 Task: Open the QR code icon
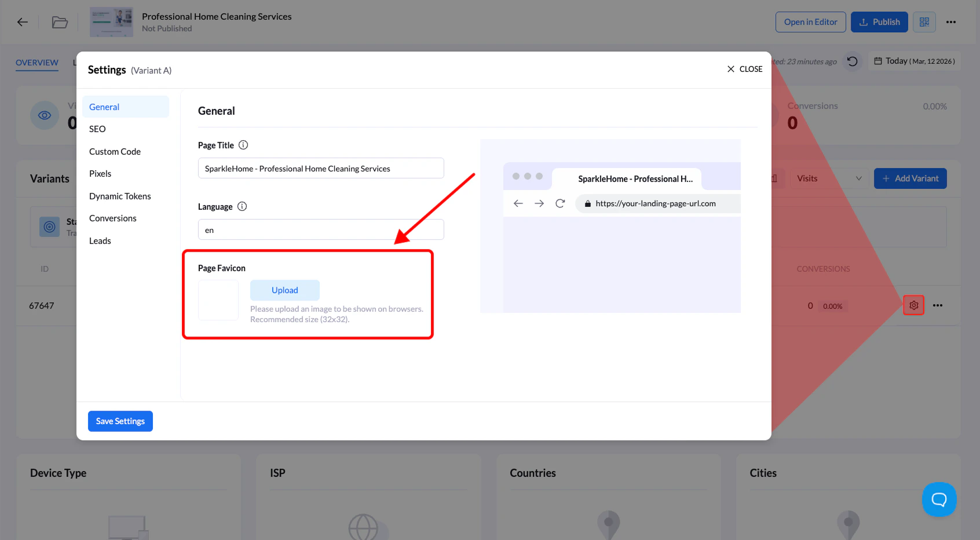(924, 22)
